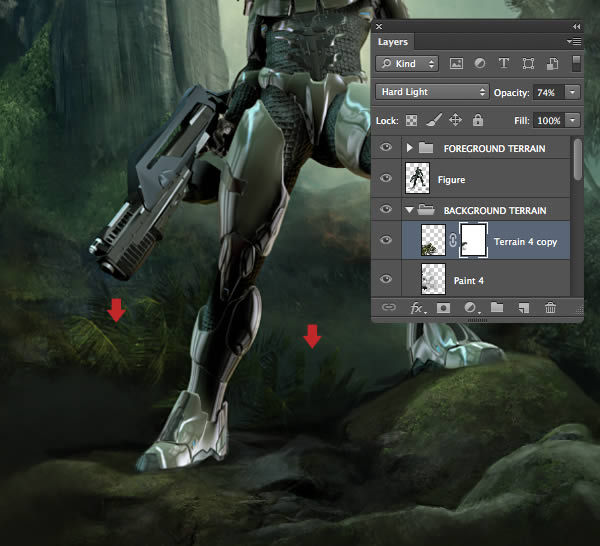Select FOREGROUND TERRAIN group name
The width and height of the screenshot is (600, 546).
click(494, 148)
